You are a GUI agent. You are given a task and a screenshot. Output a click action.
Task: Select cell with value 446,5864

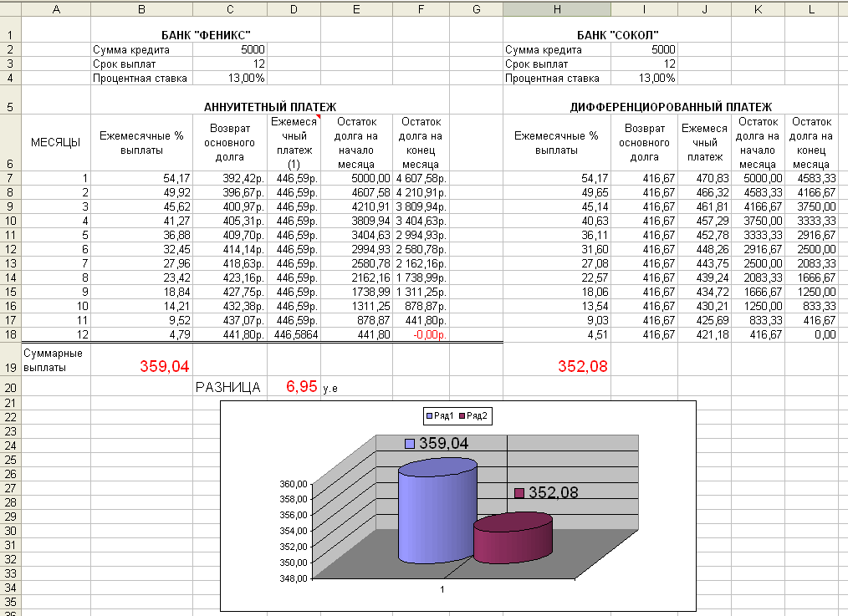tap(294, 334)
